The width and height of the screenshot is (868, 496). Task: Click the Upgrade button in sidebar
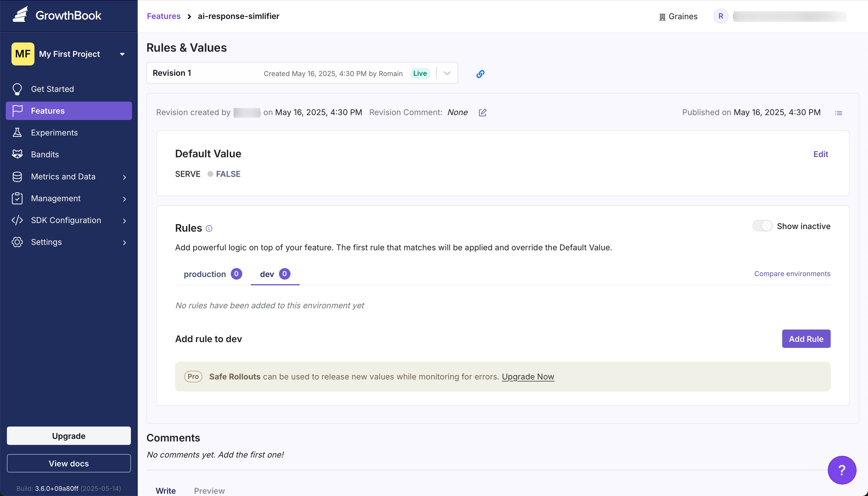pos(69,436)
